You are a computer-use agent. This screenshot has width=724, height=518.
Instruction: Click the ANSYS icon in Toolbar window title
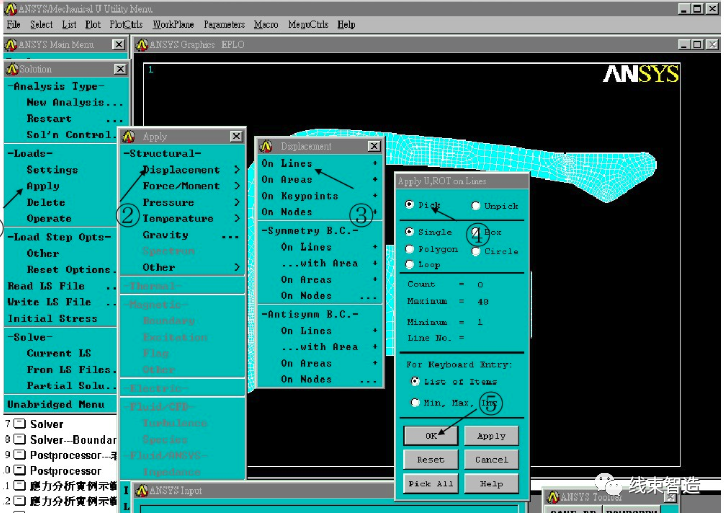pos(553,497)
